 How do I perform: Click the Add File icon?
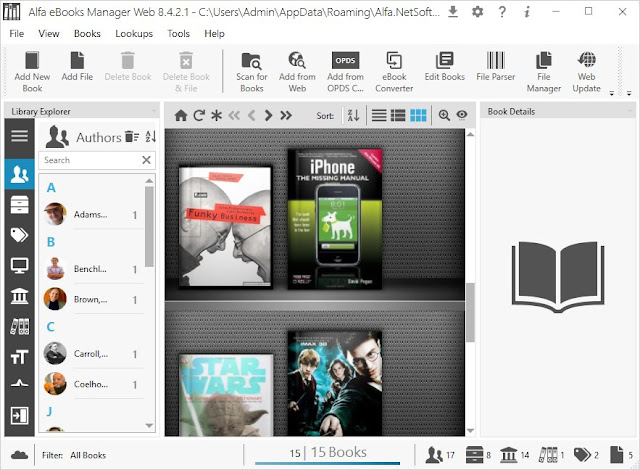[x=77, y=66]
